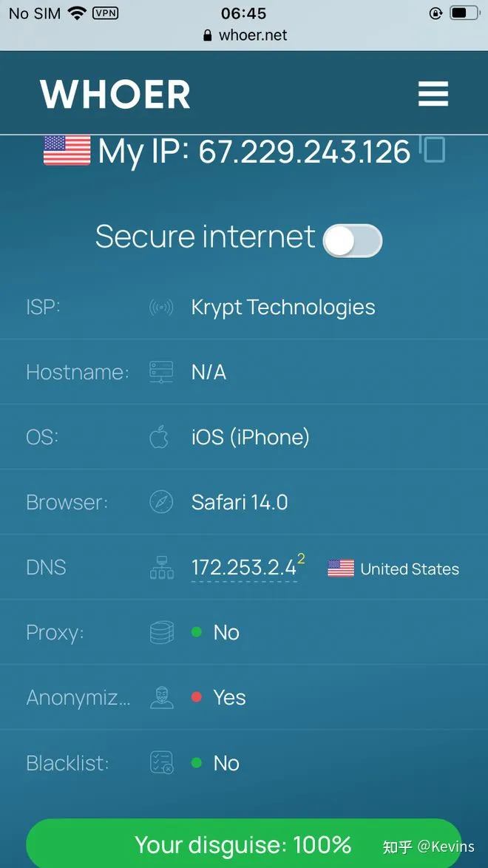This screenshot has width=488, height=868.
Task: Toggle the Secure internet switch
Action: click(353, 241)
